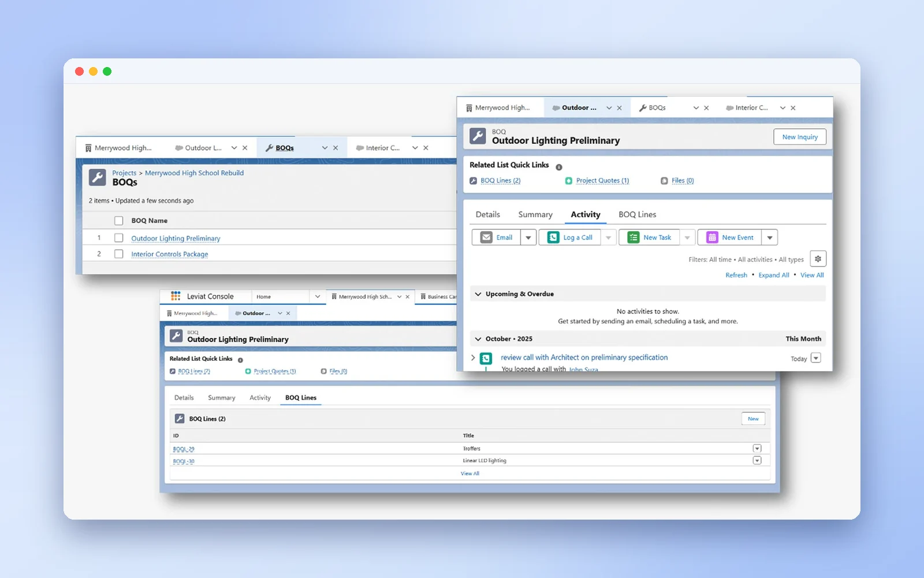Click the View All link under BOQ Lines
This screenshot has height=578, width=924.
point(470,473)
